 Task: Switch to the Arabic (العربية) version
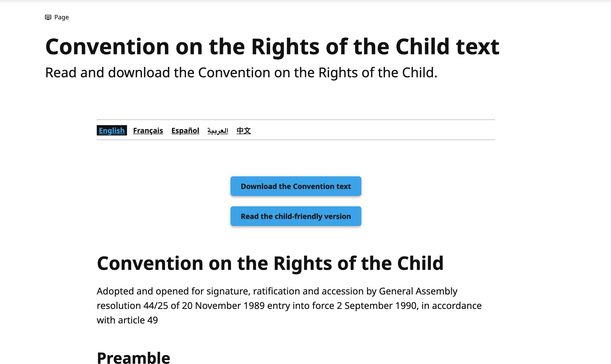pos(218,131)
